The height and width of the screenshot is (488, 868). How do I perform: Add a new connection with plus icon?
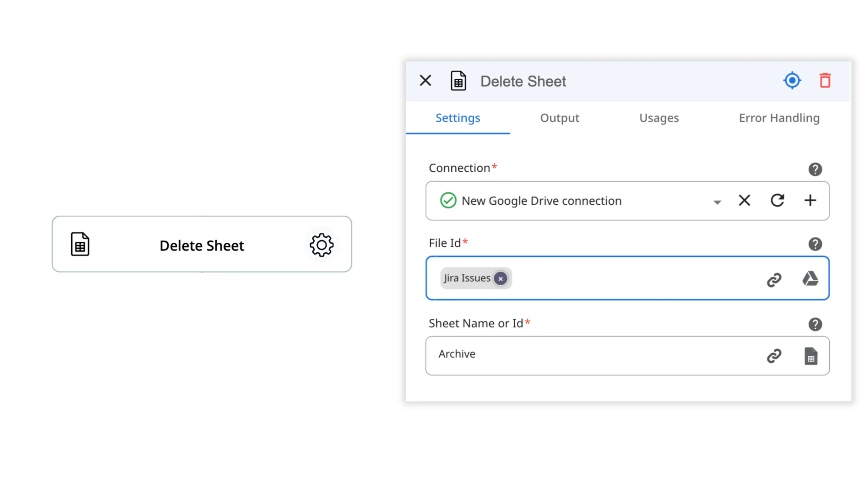(x=810, y=200)
